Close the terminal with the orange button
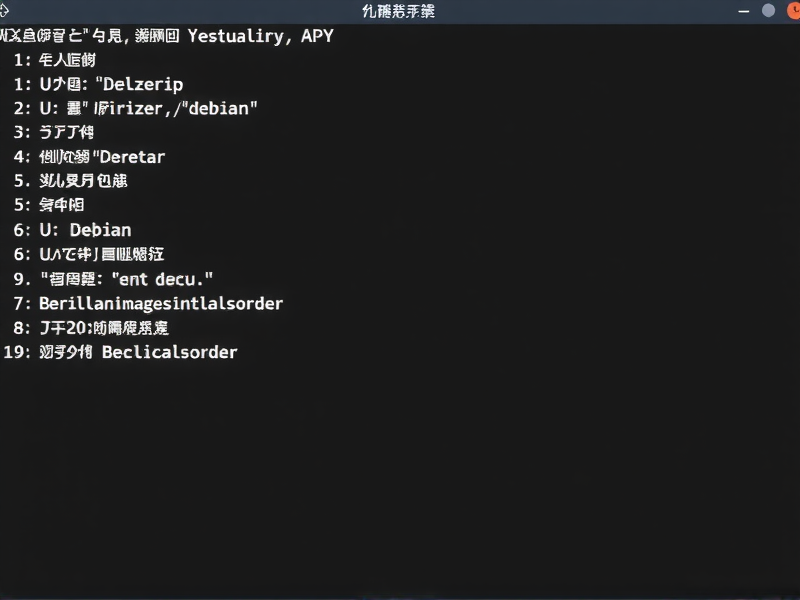The image size is (800, 600). 790,11
